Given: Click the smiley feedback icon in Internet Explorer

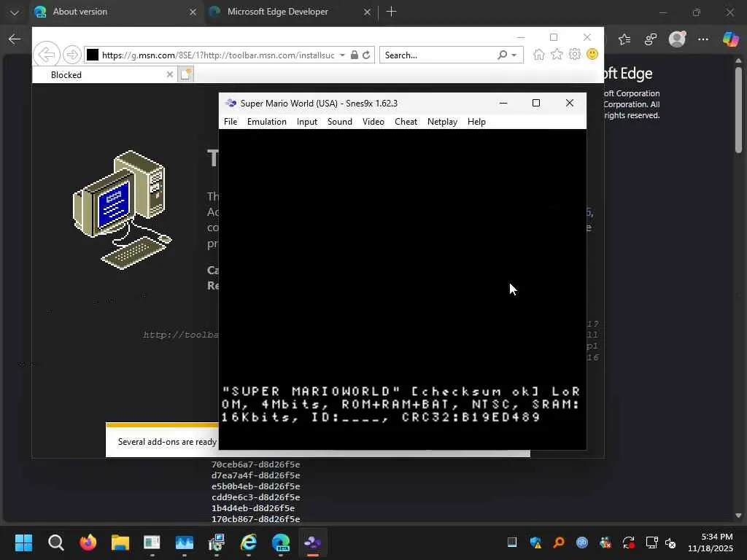Looking at the screenshot, I should pos(592,54).
